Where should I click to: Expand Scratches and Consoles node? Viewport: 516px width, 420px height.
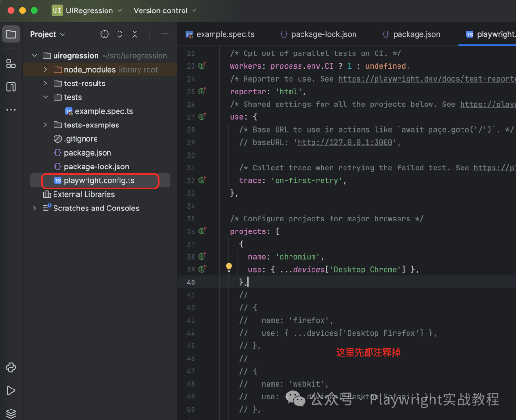point(34,208)
